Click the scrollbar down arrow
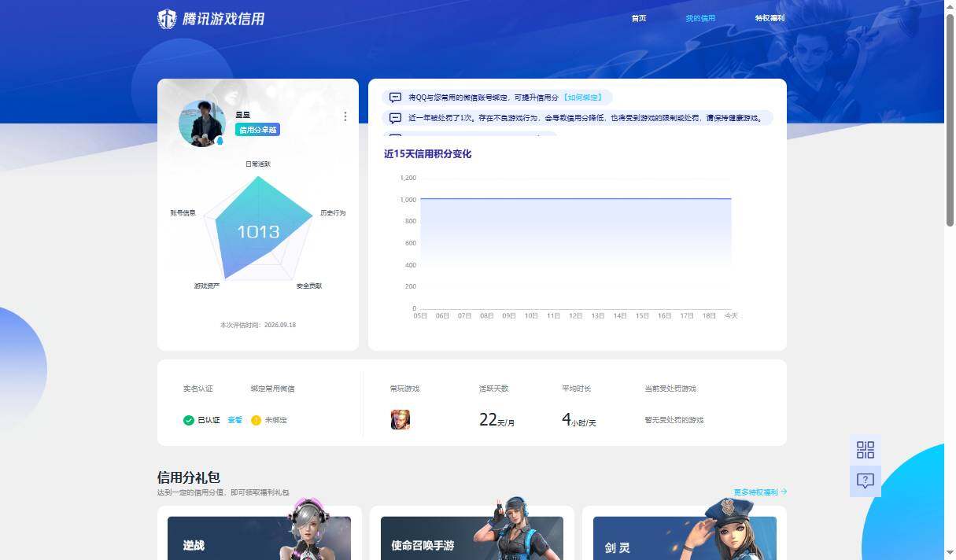This screenshot has height=560, width=956. [x=950, y=554]
